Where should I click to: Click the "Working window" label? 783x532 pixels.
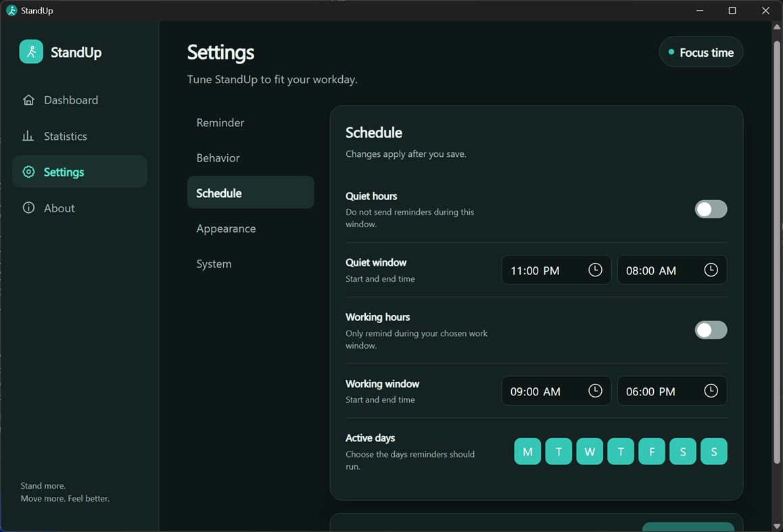click(x=383, y=384)
